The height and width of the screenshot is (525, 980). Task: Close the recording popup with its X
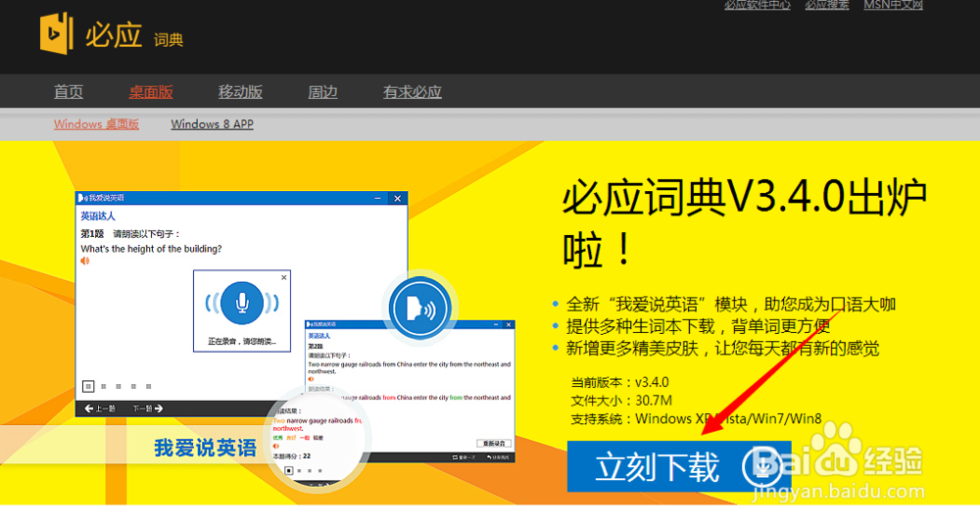click(284, 277)
